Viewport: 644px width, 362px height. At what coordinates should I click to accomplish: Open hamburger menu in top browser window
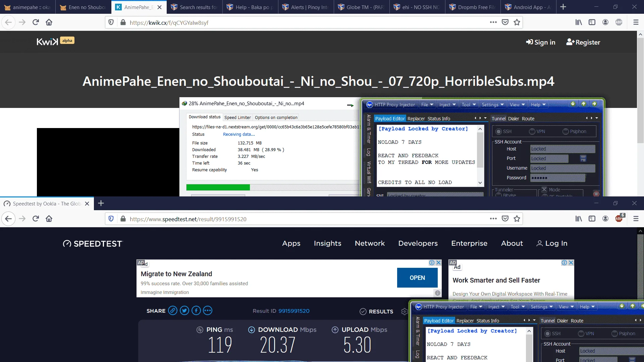(x=636, y=22)
